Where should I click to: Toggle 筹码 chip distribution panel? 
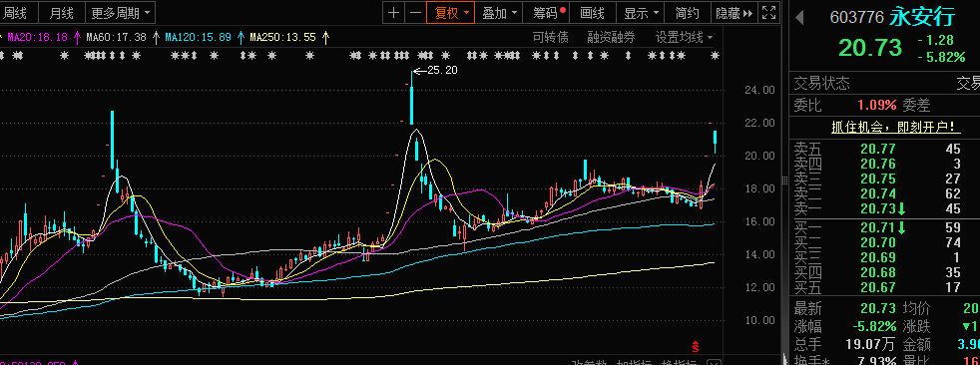click(x=548, y=13)
